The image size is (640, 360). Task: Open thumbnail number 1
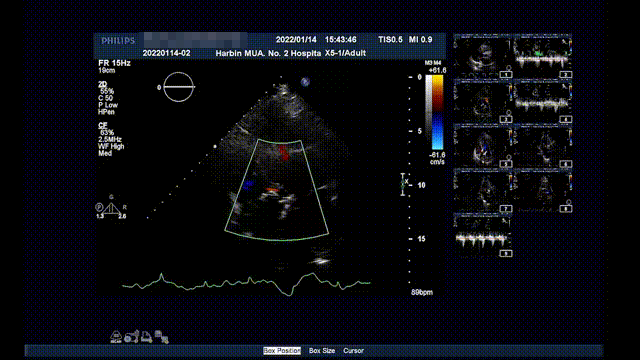pos(482,57)
